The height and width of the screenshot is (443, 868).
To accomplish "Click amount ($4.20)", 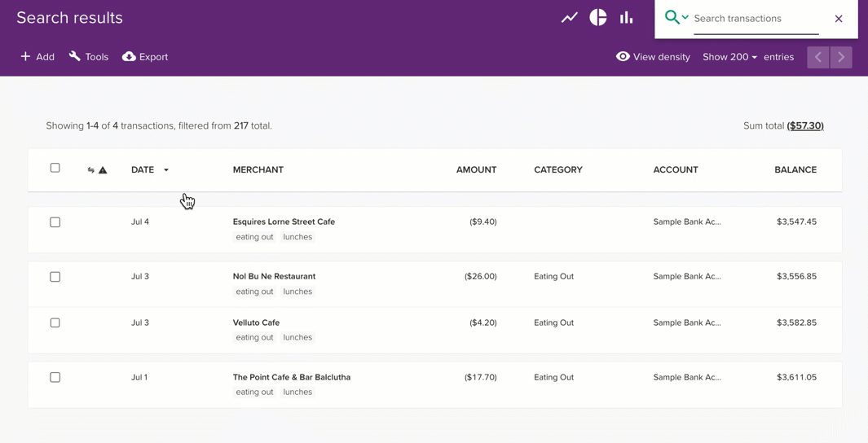I will 483,322.
